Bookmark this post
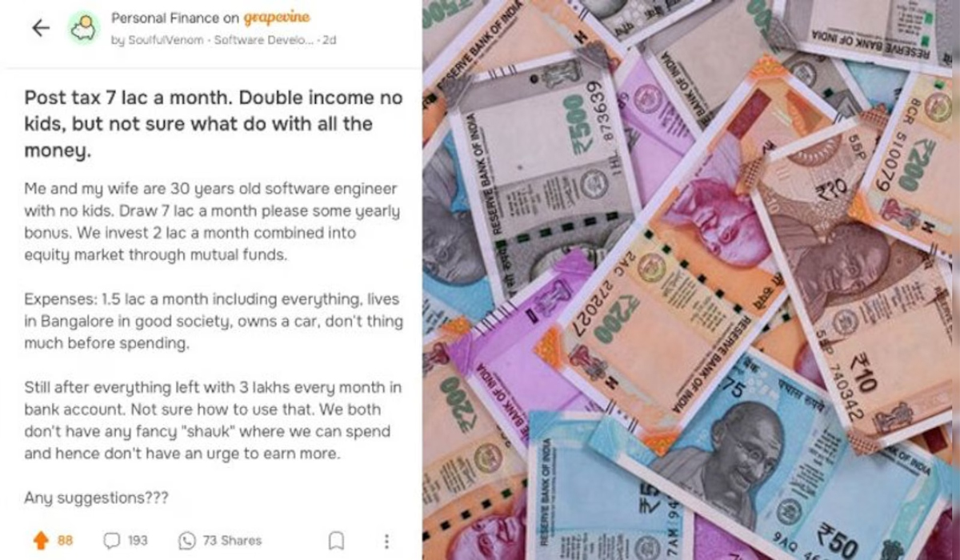Viewport: 960px width, 560px height. coord(337,541)
